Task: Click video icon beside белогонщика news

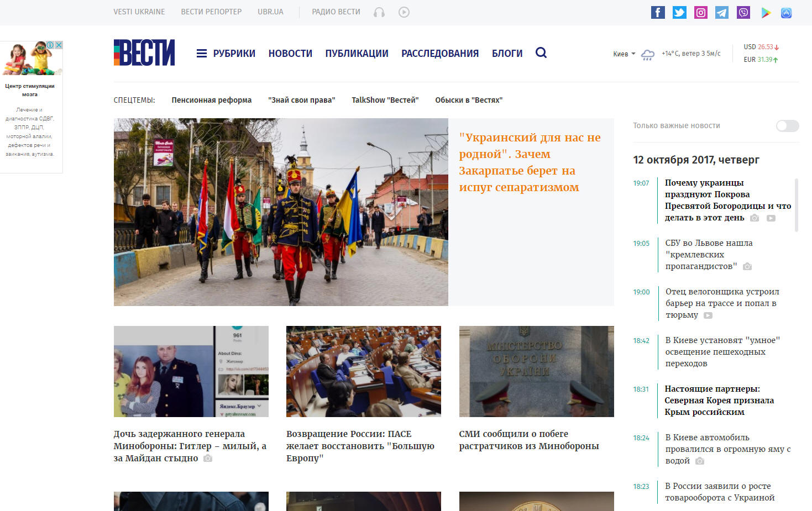Action: [708, 315]
